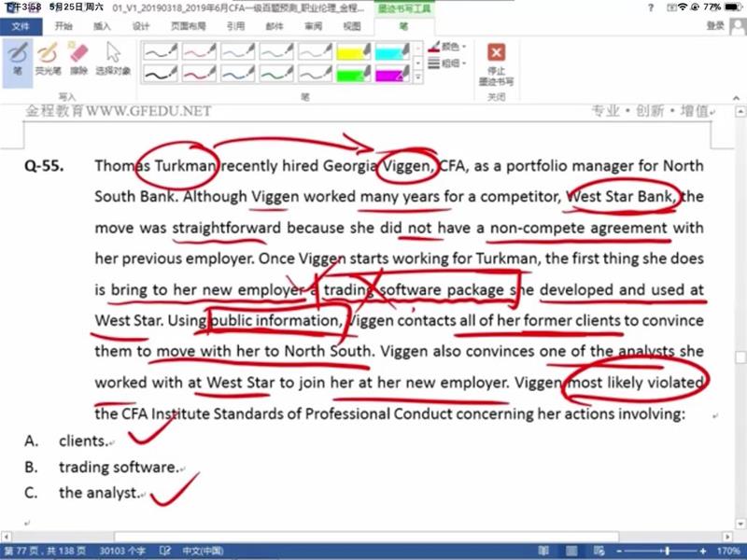Screen dimensions: 747x560
Task: Click word count 30103个字 in status bar
Action: [122, 551]
